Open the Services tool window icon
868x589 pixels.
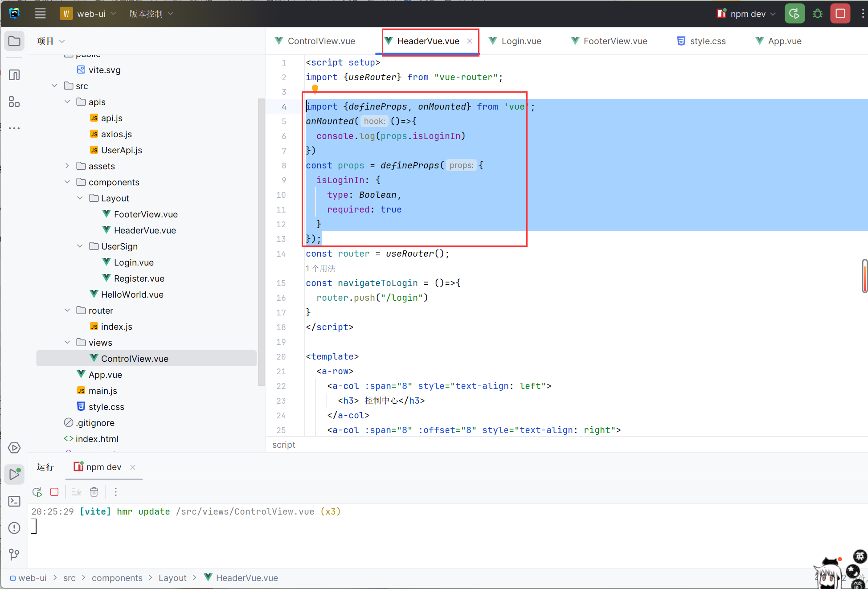coord(14,448)
